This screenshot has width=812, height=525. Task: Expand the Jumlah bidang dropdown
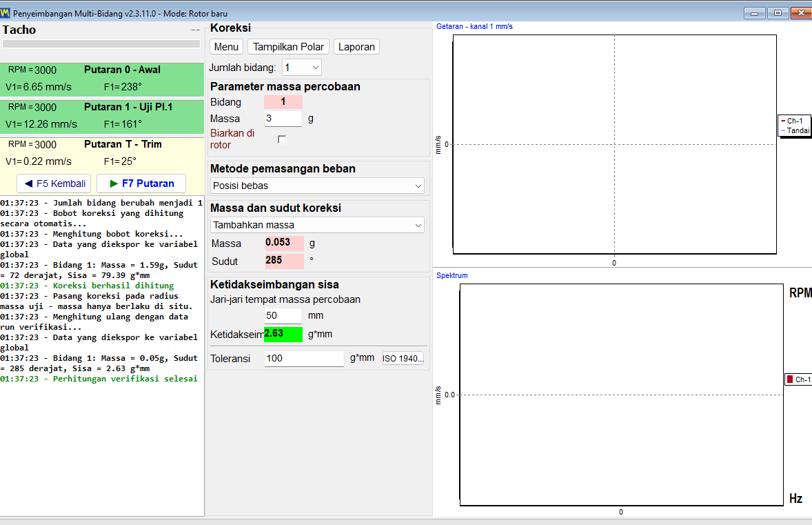tap(302, 68)
